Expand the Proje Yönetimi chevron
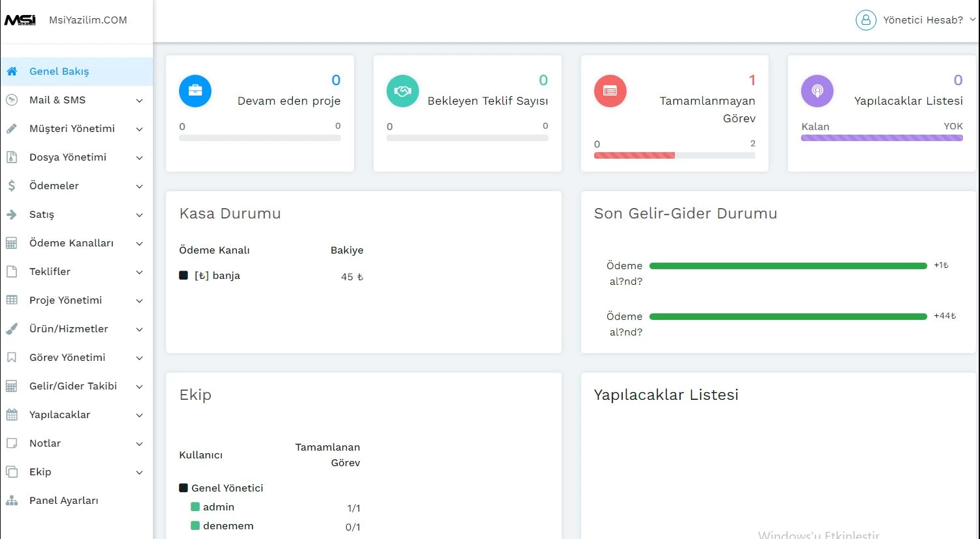This screenshot has width=980, height=539. pyautogui.click(x=139, y=301)
